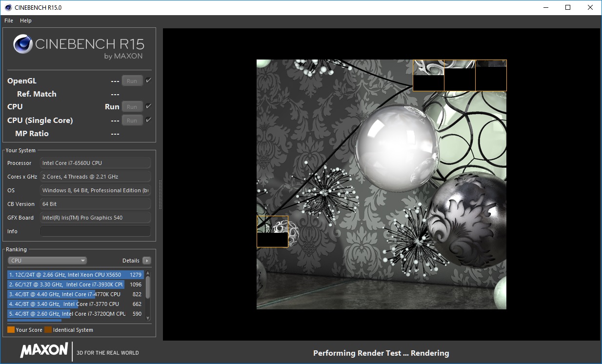Screen dimensions: 602x364
Task: Click the ranking list scroll down arrow
Action: pos(148,318)
